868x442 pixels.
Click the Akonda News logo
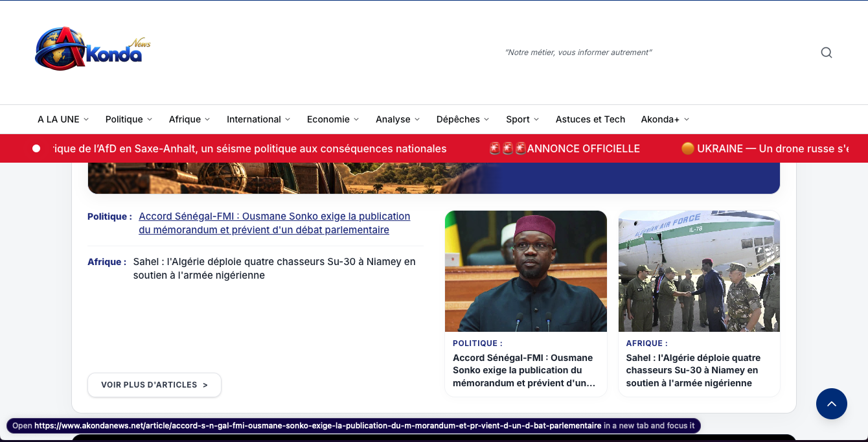click(x=93, y=49)
